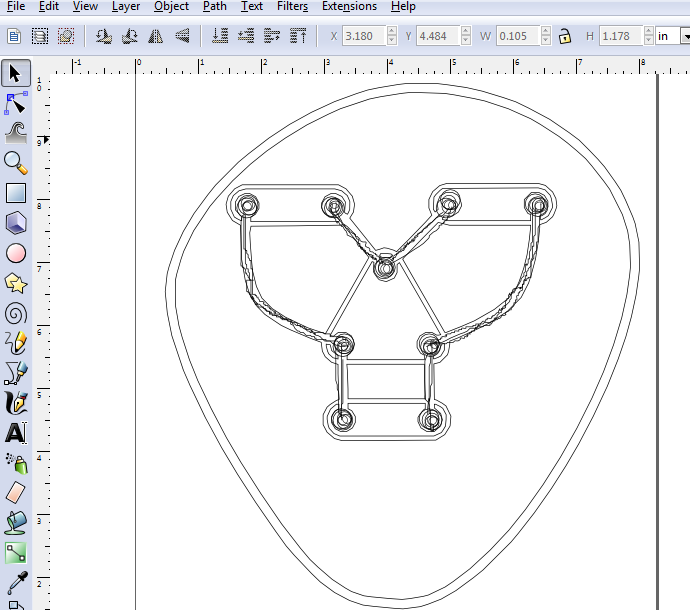Toggle the width/height lock

point(565,36)
